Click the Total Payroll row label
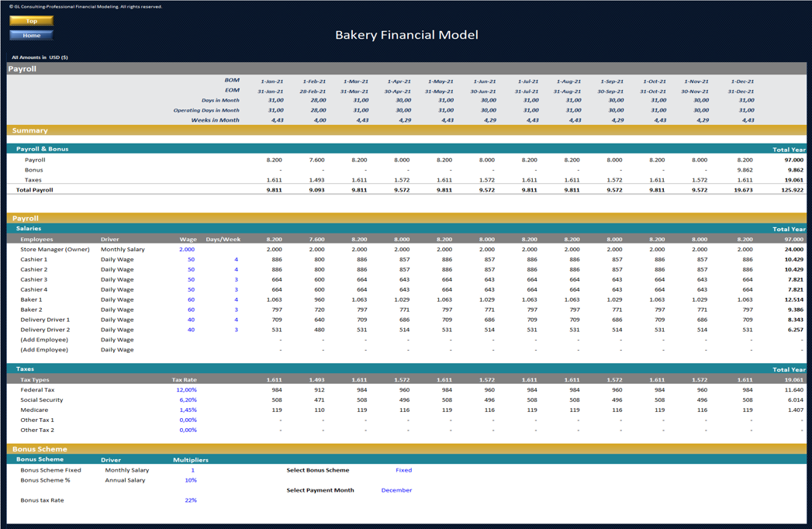This screenshot has height=529, width=812. [34, 190]
